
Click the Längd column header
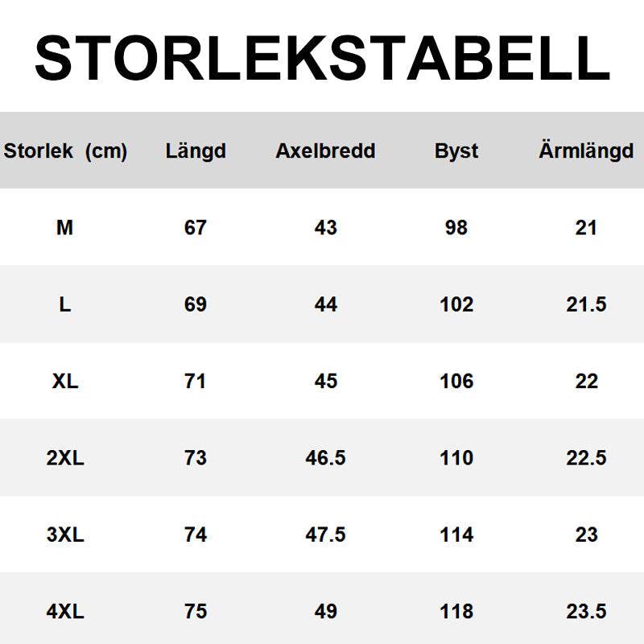click(196, 151)
